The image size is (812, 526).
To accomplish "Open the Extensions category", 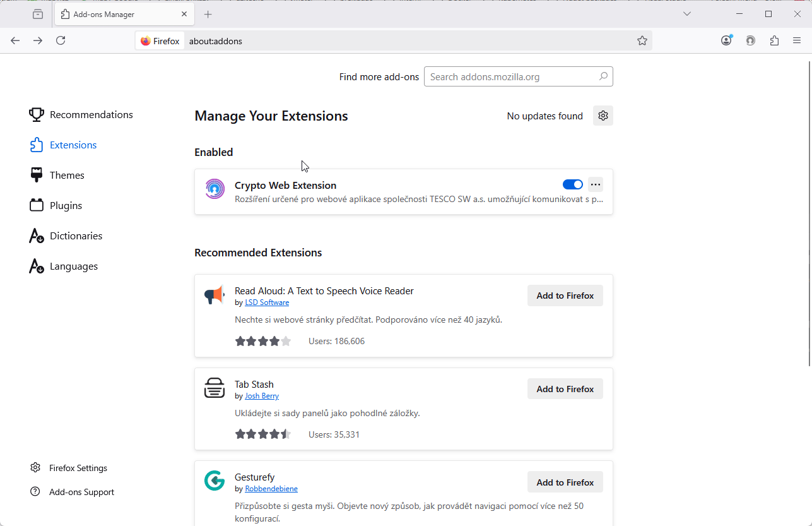I will [63, 145].
